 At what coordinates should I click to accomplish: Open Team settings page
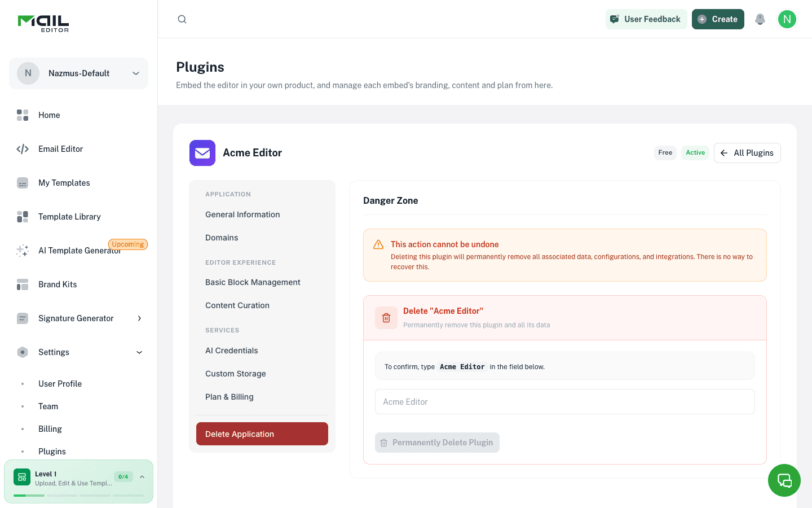coord(48,406)
